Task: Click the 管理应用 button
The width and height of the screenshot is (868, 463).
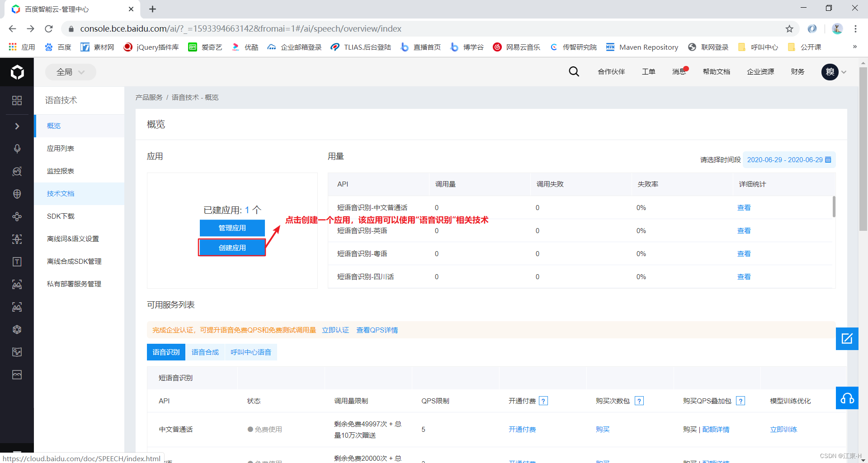Action: pyautogui.click(x=232, y=228)
